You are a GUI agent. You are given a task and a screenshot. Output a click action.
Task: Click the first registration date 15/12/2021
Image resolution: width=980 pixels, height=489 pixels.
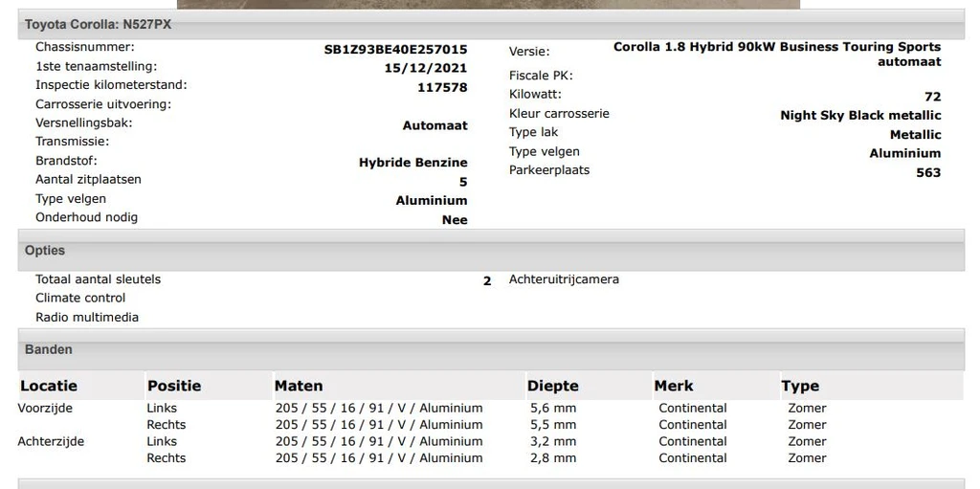[426, 68]
